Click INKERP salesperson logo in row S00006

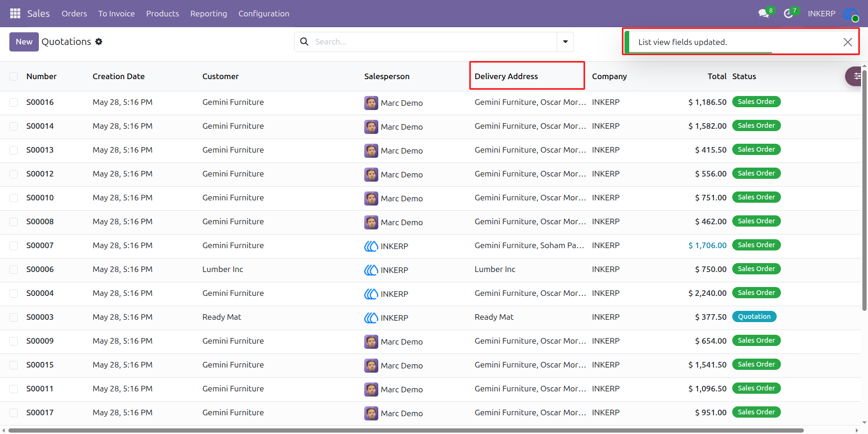(x=371, y=270)
